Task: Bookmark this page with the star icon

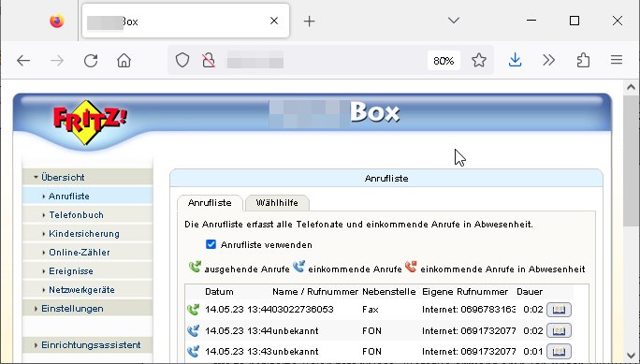Action: (479, 61)
